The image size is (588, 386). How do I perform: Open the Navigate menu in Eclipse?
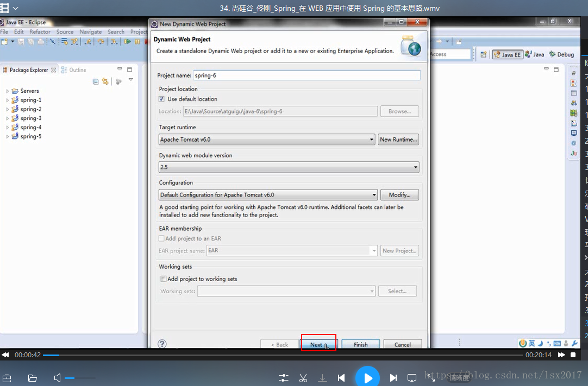pos(90,32)
